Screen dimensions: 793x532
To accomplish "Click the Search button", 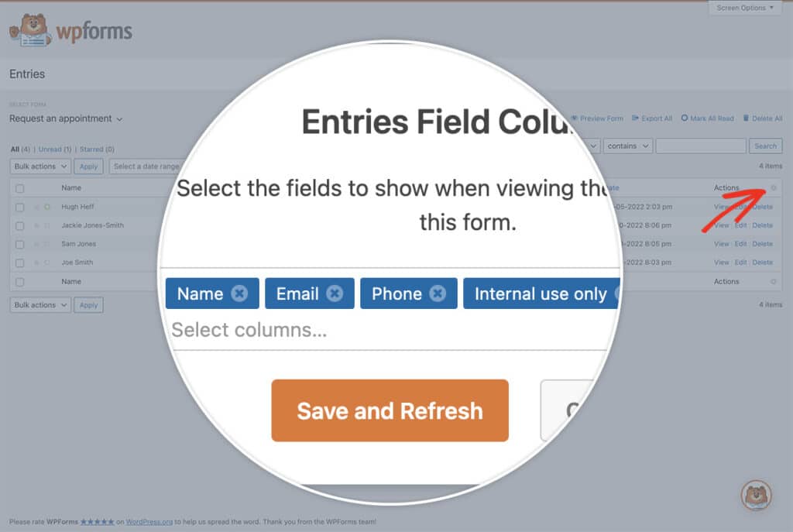I will (x=765, y=146).
